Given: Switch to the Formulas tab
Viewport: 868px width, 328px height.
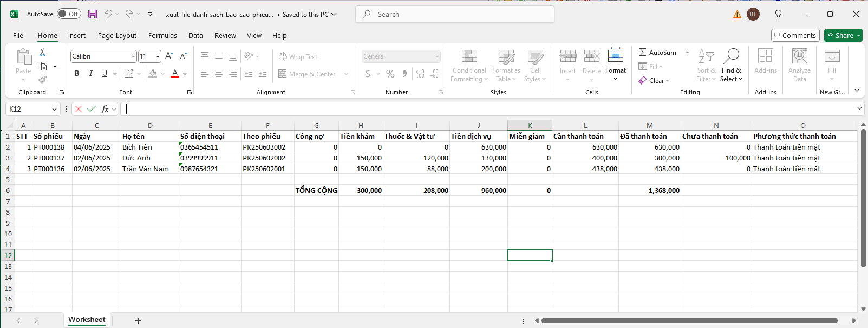Looking at the screenshot, I should tap(162, 35).
